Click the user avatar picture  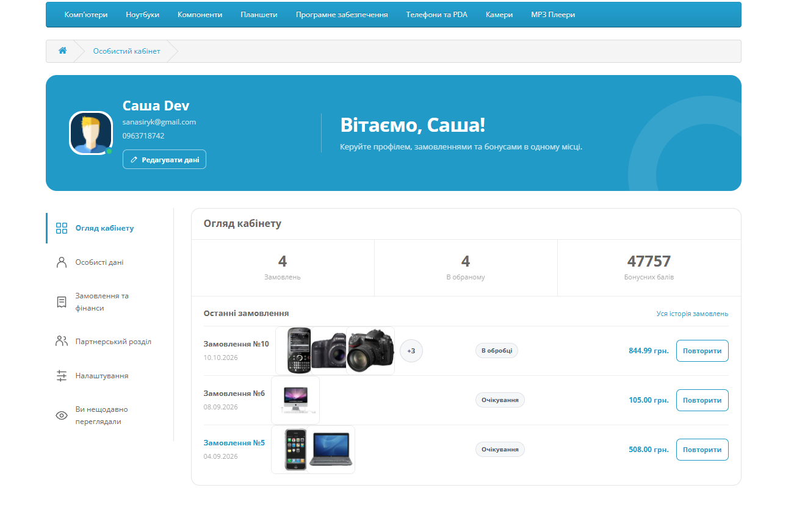(91, 133)
